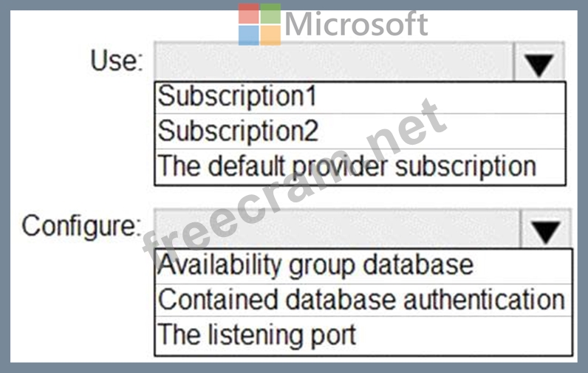The width and height of the screenshot is (588, 373).
Task: Expand the Configure dropdown arrow
Action: tap(546, 230)
